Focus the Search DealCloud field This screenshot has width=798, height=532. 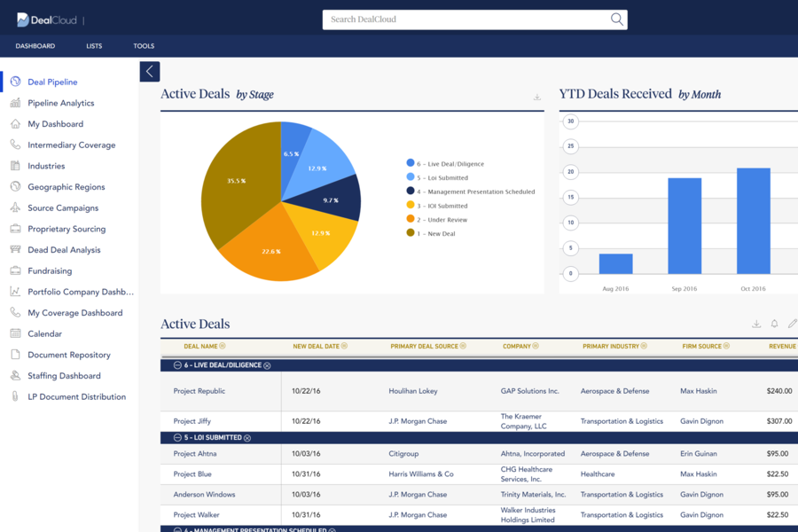pos(474,20)
